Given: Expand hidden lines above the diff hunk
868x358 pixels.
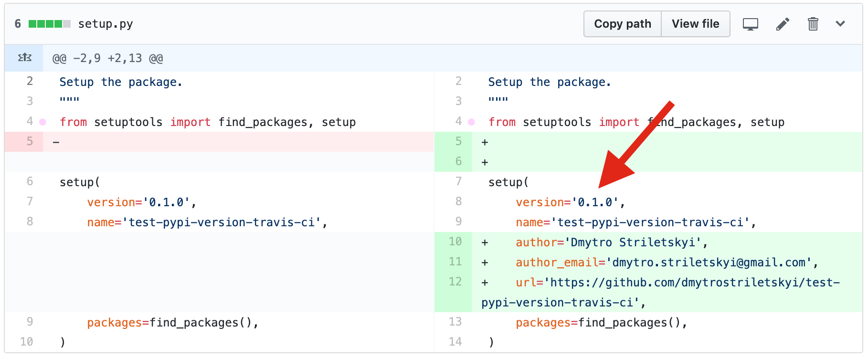Looking at the screenshot, I should coord(24,58).
